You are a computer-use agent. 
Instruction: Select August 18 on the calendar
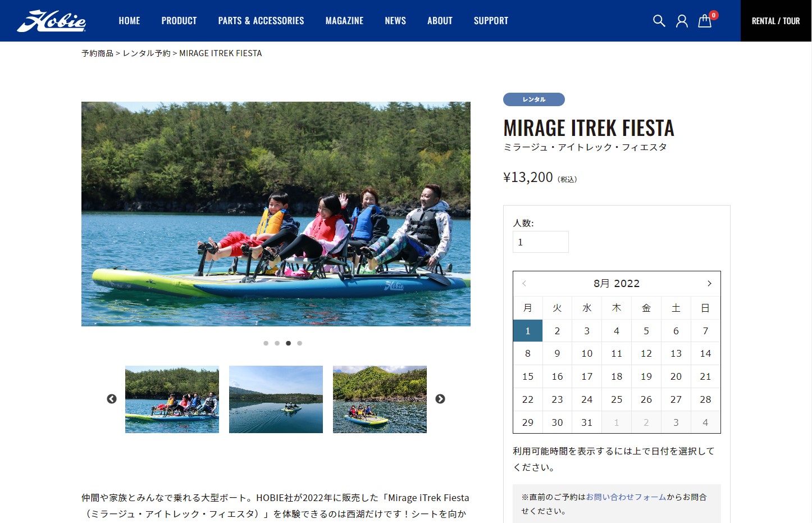click(617, 376)
